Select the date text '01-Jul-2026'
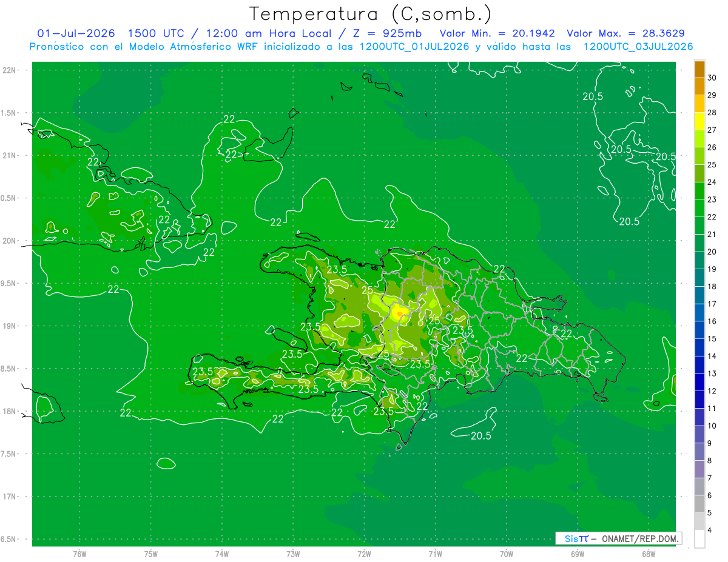Image resolution: width=728 pixels, height=562 pixels. (x=76, y=34)
